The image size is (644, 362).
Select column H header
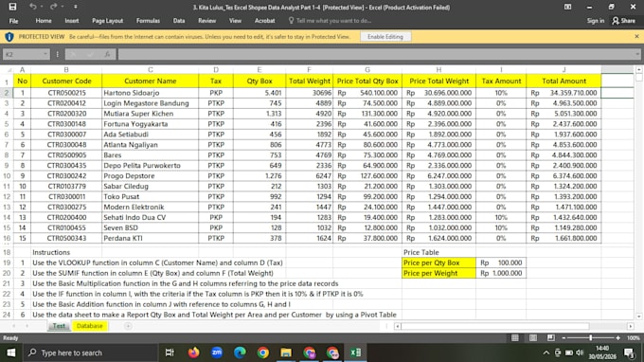[438, 69]
